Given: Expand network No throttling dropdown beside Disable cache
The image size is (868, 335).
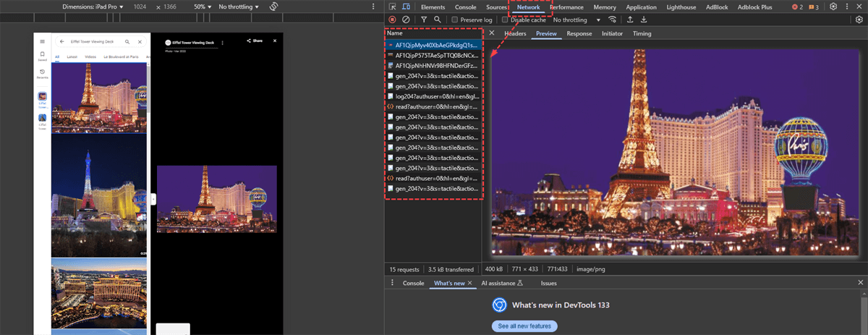Looking at the screenshot, I should [574, 20].
